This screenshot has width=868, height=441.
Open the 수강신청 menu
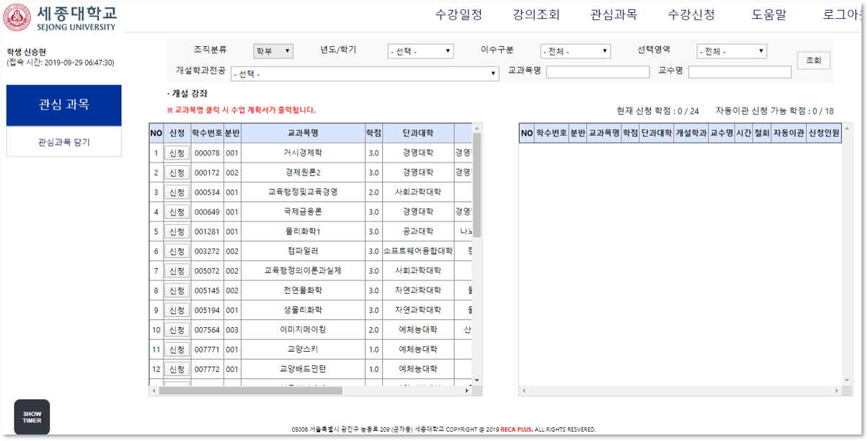691,14
